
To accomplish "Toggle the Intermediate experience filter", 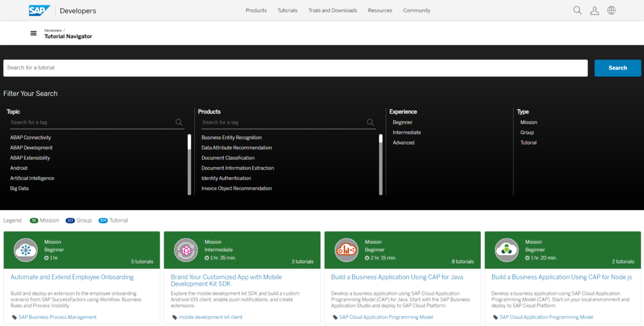I will (x=407, y=132).
